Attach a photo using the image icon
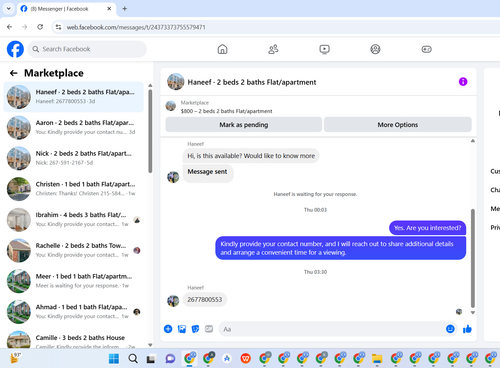 [182, 329]
